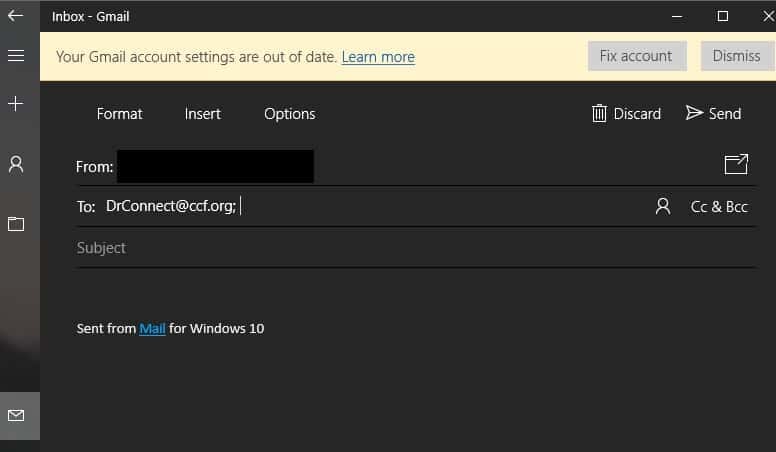This screenshot has height=452, width=776.
Task: Show Cc & Bcc fields
Action: coord(719,206)
